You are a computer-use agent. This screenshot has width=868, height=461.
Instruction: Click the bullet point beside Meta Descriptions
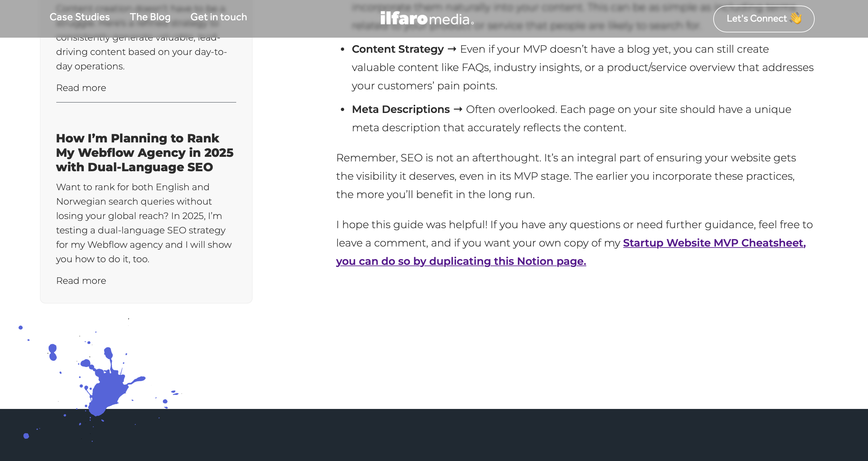point(343,110)
